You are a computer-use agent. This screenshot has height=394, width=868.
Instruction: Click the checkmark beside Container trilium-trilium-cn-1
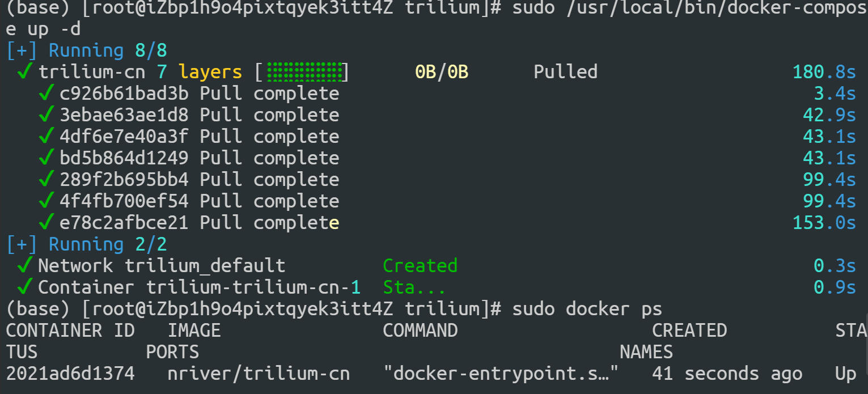[x=25, y=287]
